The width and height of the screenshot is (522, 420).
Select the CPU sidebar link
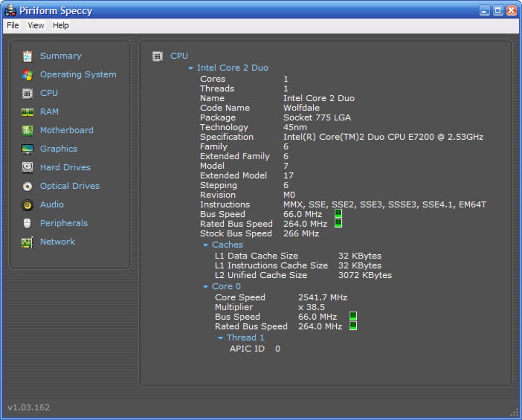click(49, 93)
